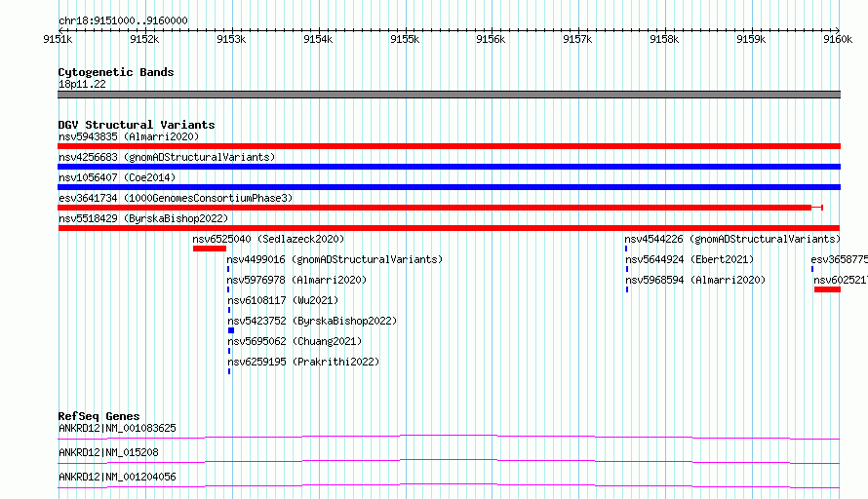
Task: Click the 18p11.22 band label
Action: pyautogui.click(x=82, y=84)
